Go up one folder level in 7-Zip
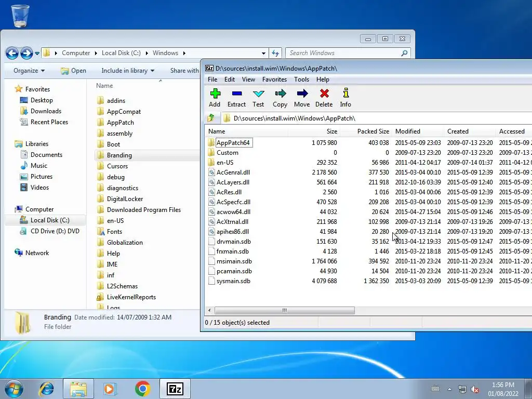532x399 pixels. pyautogui.click(x=211, y=118)
